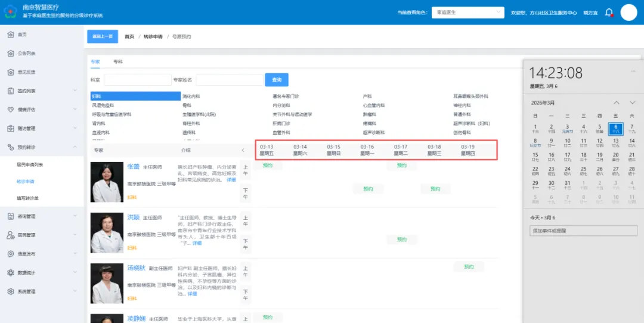Collapse the 预约转诊 submenu chevron
This screenshot has height=323, width=644.
pyautogui.click(x=75, y=147)
